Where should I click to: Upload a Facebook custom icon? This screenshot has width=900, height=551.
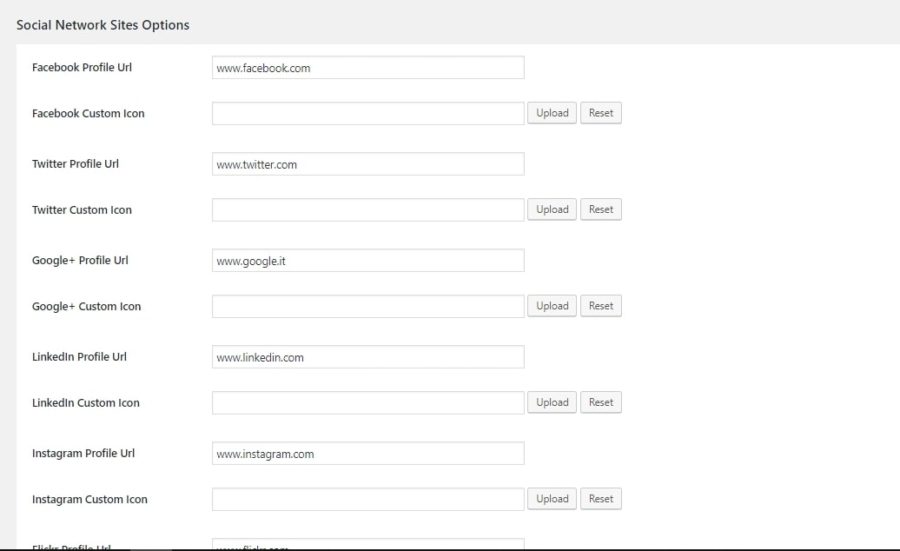pos(552,113)
